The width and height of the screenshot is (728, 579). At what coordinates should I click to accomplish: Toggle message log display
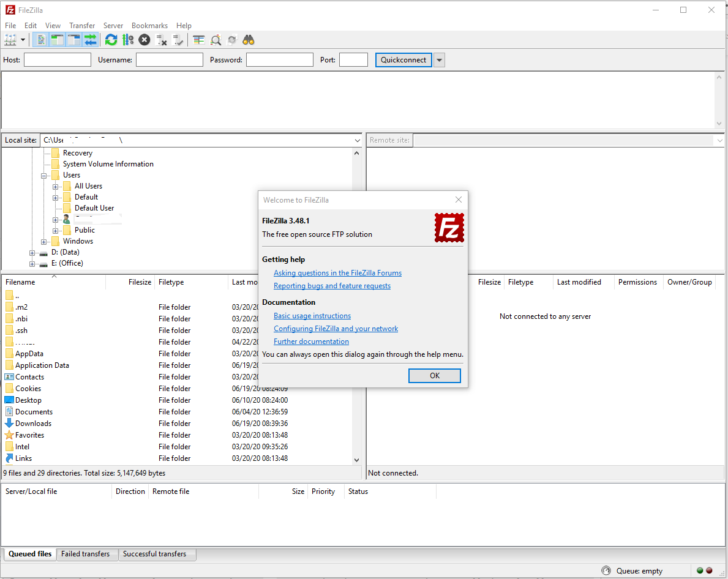[41, 40]
